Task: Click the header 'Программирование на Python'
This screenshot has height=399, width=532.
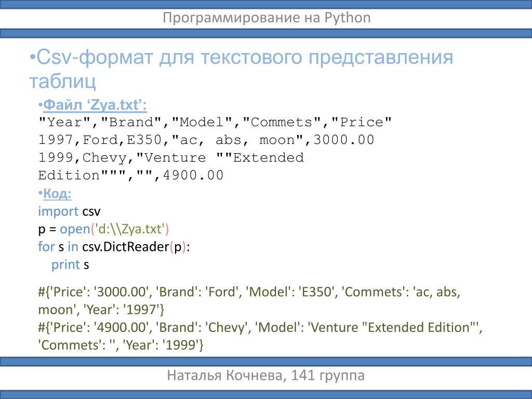Action: [x=267, y=18]
